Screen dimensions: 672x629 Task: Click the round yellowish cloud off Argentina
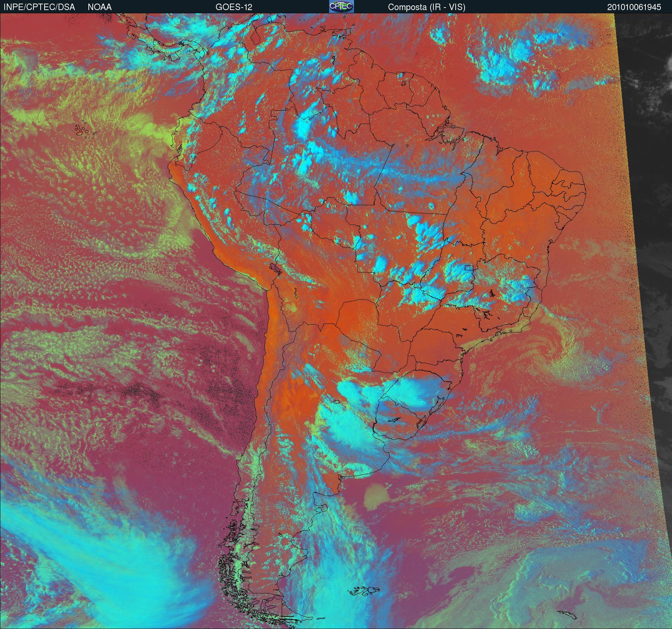coord(376,496)
